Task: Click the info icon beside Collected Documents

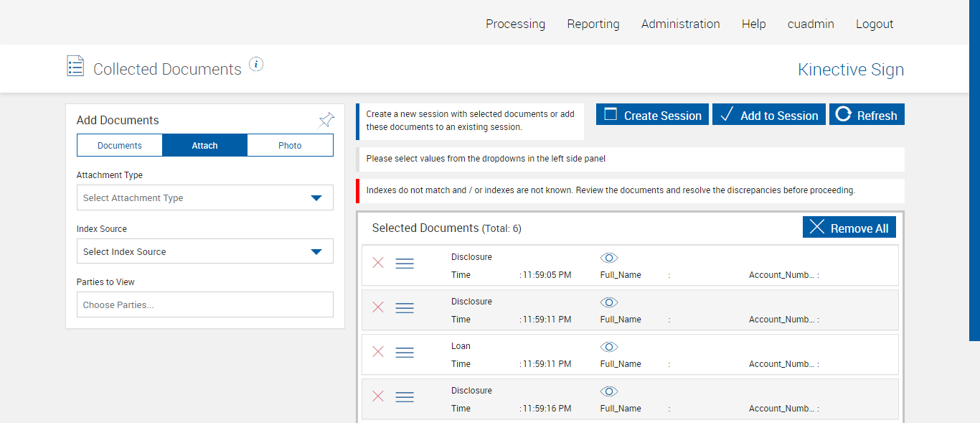Action: (256, 65)
